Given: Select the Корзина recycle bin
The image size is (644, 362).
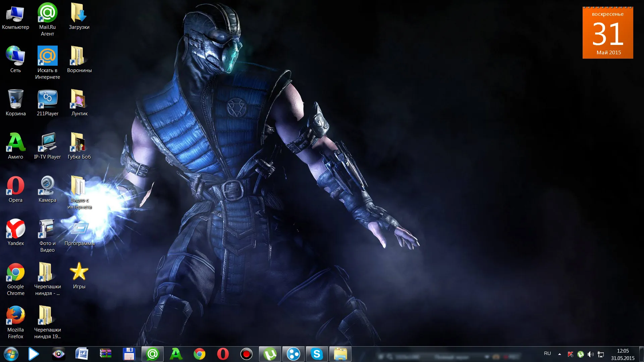Looking at the screenshot, I should [x=15, y=103].
